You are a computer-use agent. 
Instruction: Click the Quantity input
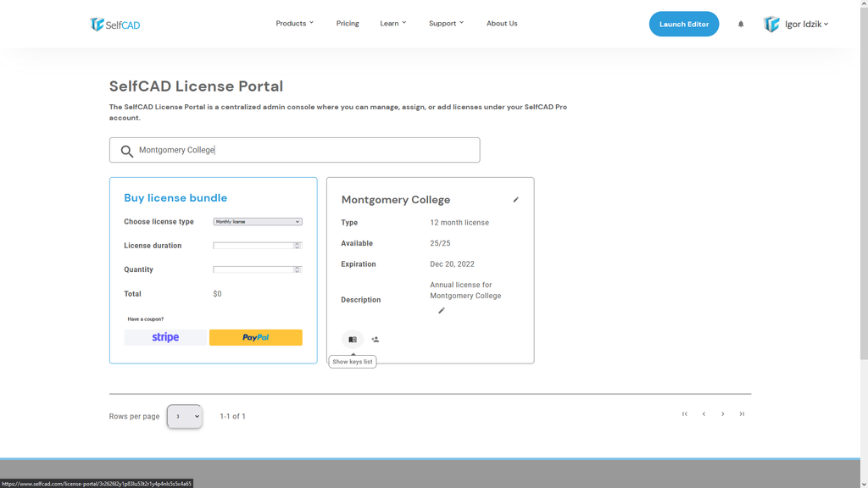coord(258,269)
